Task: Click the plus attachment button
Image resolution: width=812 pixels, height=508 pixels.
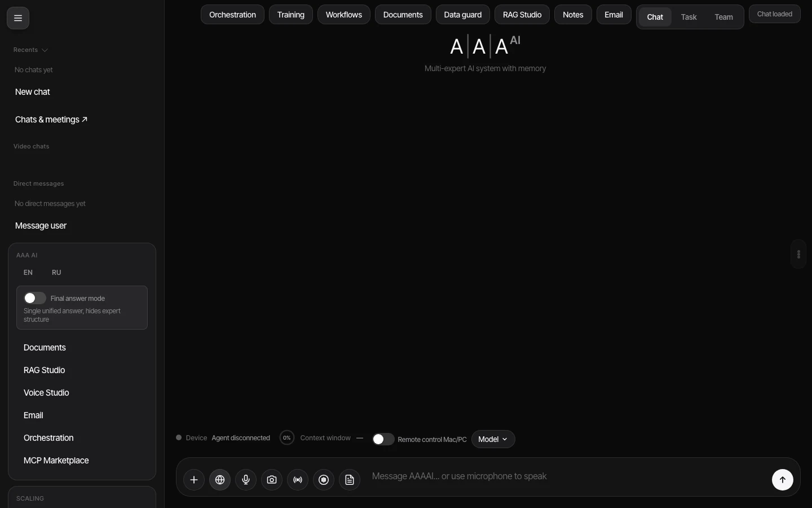Action: (x=194, y=480)
